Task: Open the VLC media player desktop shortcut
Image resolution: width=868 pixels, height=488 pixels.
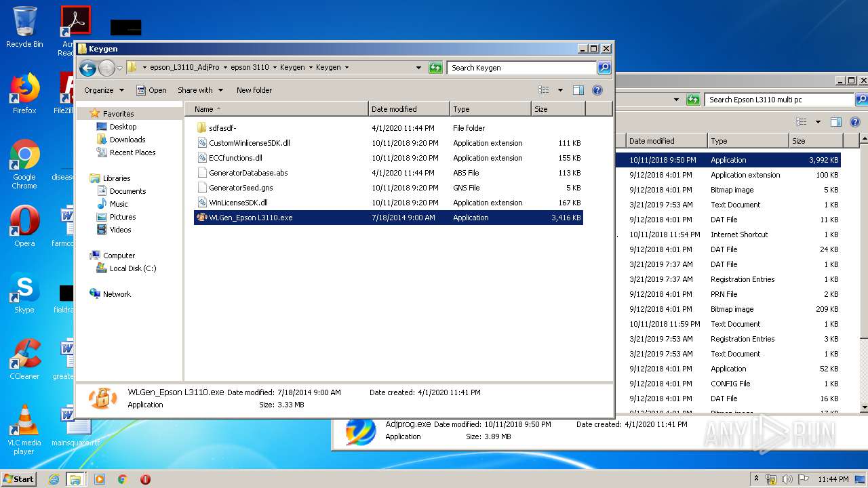Action: (24, 430)
